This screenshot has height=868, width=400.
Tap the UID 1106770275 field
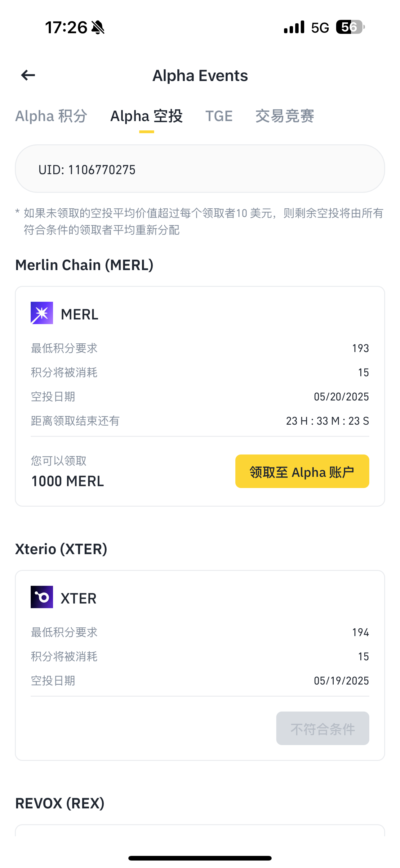pos(200,169)
